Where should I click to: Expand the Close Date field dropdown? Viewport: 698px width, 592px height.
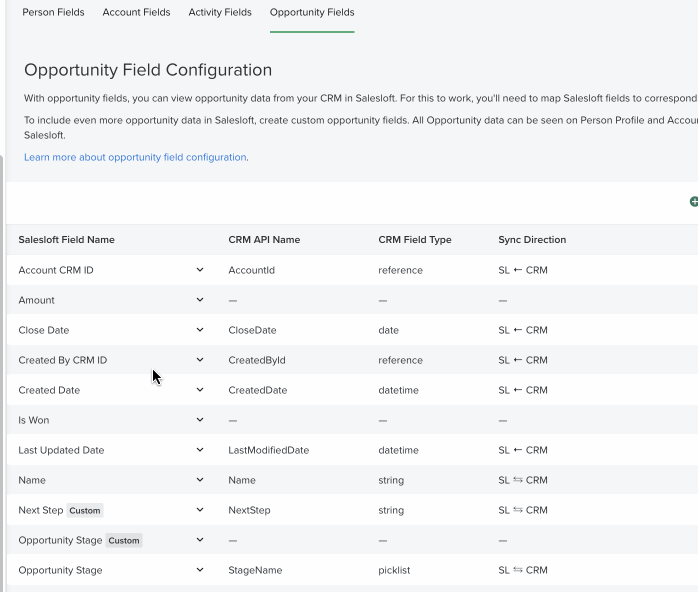[x=200, y=330]
